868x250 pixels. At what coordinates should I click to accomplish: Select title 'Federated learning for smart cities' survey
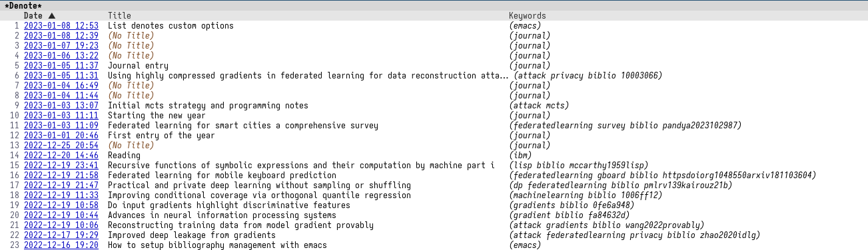(243, 125)
